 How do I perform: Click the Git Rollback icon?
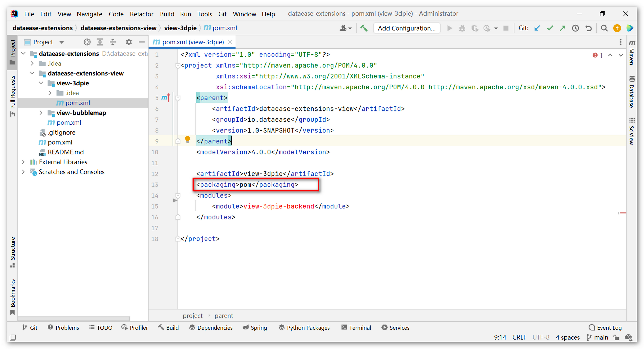[589, 28]
